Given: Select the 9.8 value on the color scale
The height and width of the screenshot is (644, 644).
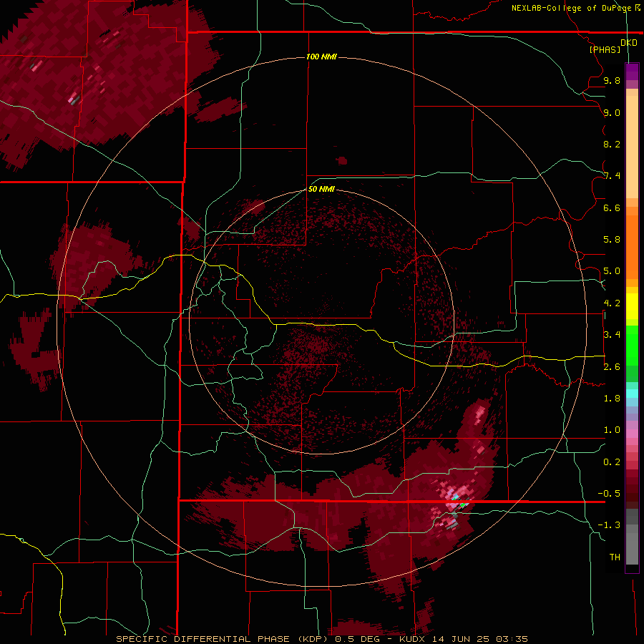Looking at the screenshot, I should 612,80.
